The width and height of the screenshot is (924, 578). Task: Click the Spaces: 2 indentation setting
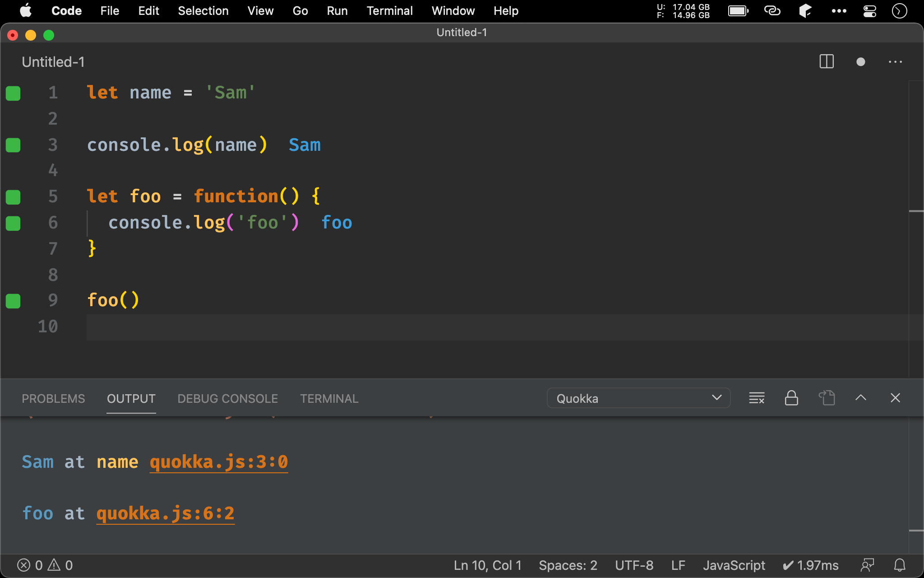tap(568, 565)
